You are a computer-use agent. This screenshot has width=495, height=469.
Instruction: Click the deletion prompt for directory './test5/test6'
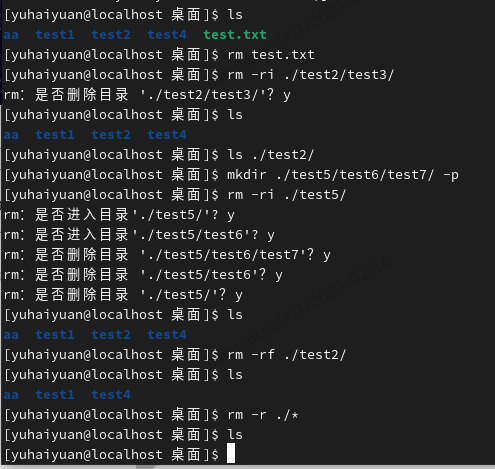pyautogui.click(x=143, y=275)
